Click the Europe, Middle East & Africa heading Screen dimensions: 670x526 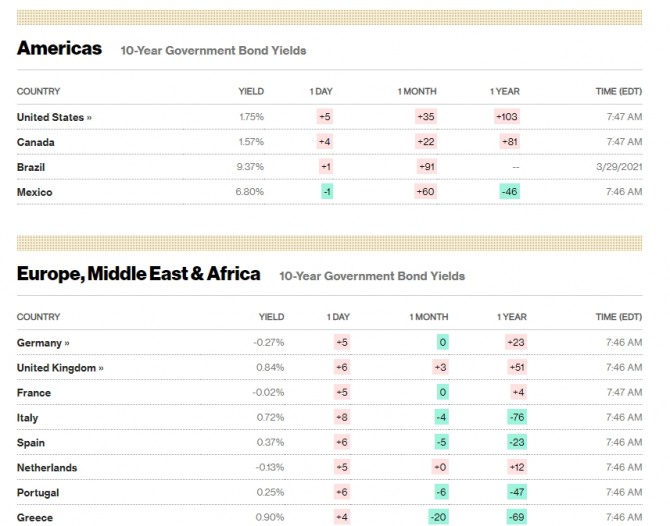(139, 273)
